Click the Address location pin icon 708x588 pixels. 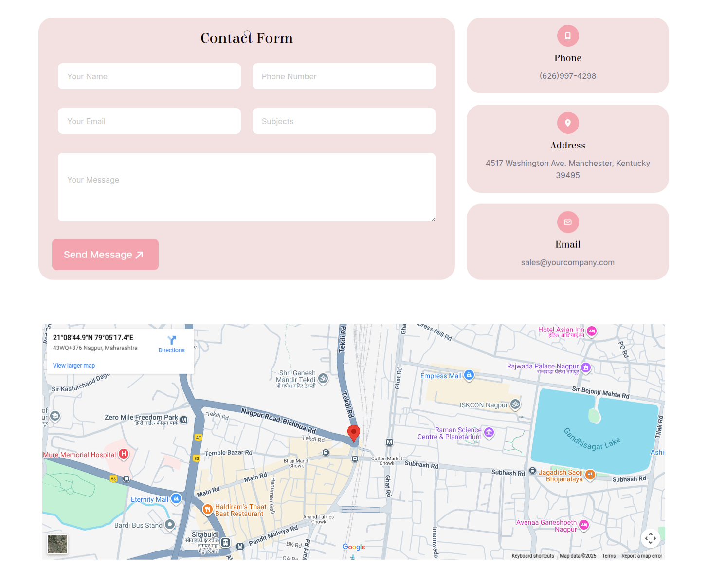567,123
